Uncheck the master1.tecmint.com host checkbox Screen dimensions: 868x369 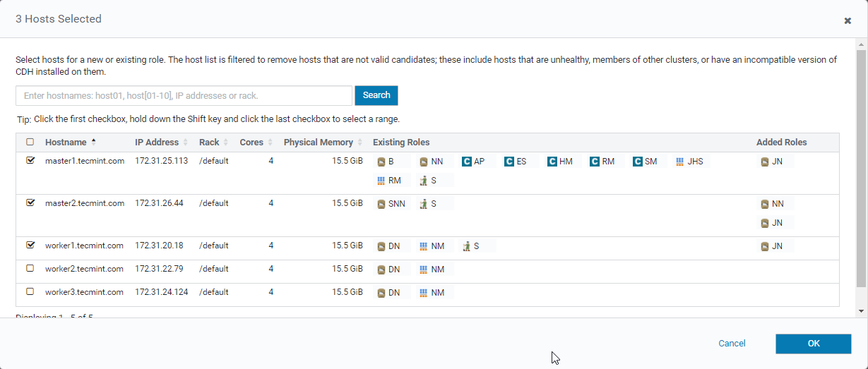click(30, 161)
